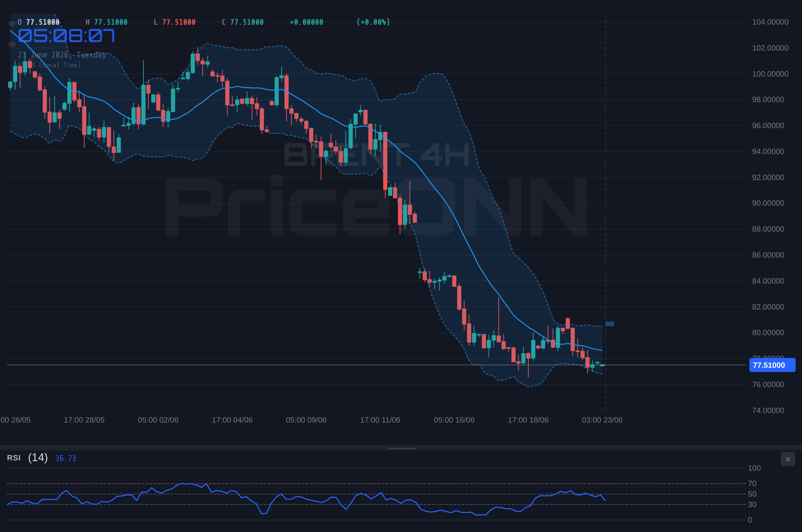Click the 05:00 09/06 time axis label
The width and height of the screenshot is (802, 532).
tap(306, 420)
